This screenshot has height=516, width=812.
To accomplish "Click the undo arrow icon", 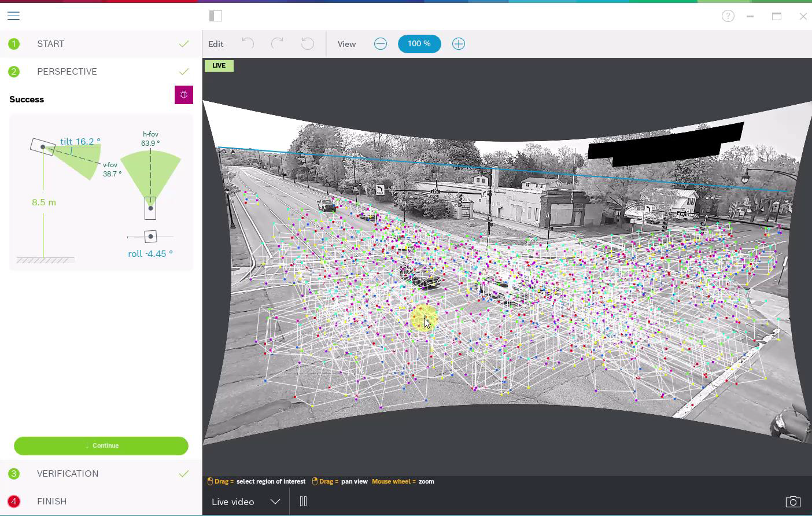I will coord(248,44).
